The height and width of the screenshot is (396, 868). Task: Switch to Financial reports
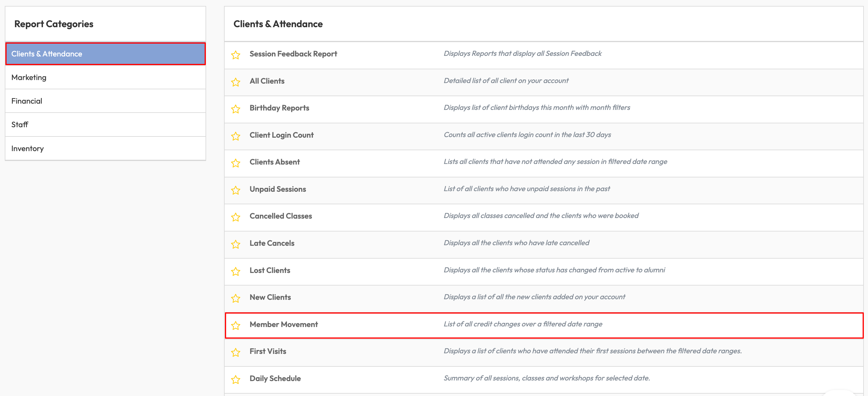[106, 101]
